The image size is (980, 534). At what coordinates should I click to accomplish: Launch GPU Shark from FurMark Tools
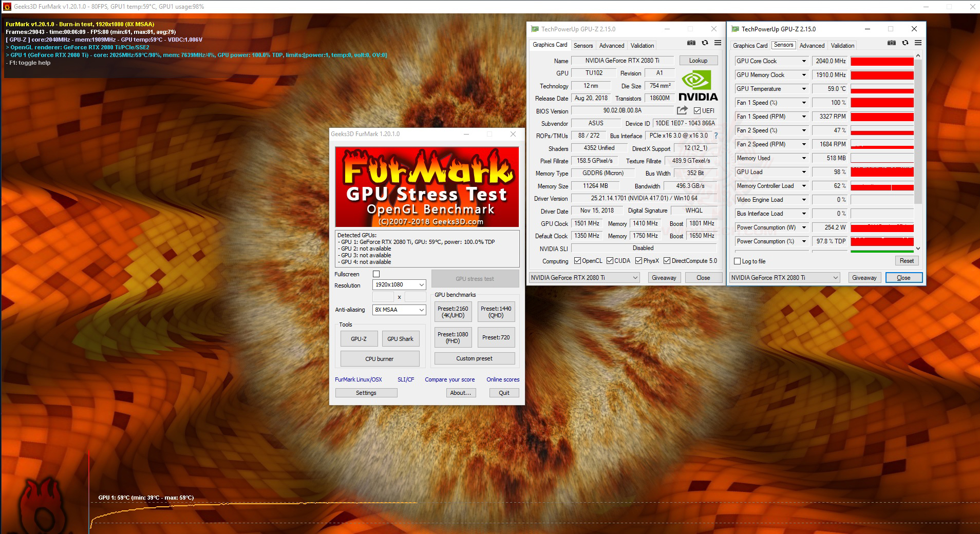click(x=400, y=339)
